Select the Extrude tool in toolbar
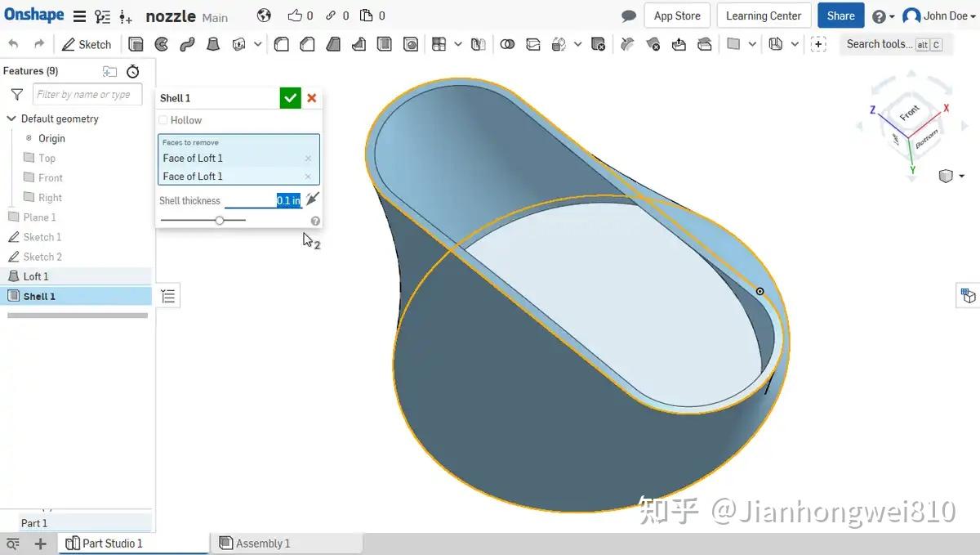 point(136,44)
